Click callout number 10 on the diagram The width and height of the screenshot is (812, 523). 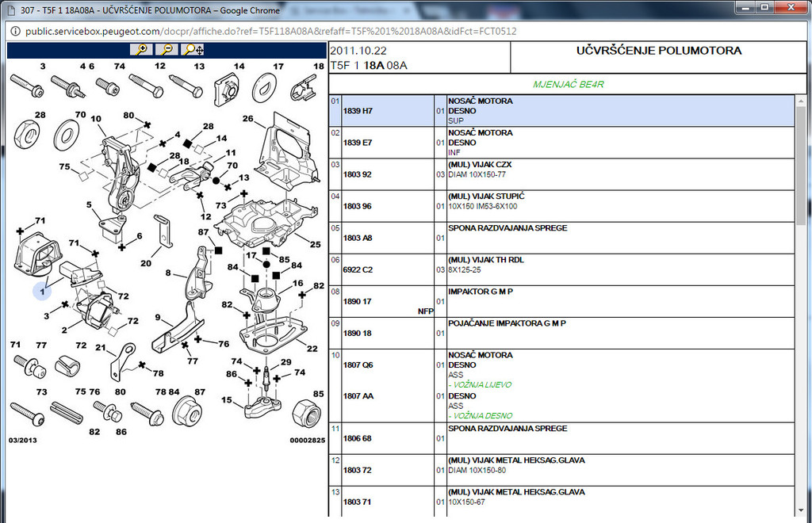coord(96,119)
